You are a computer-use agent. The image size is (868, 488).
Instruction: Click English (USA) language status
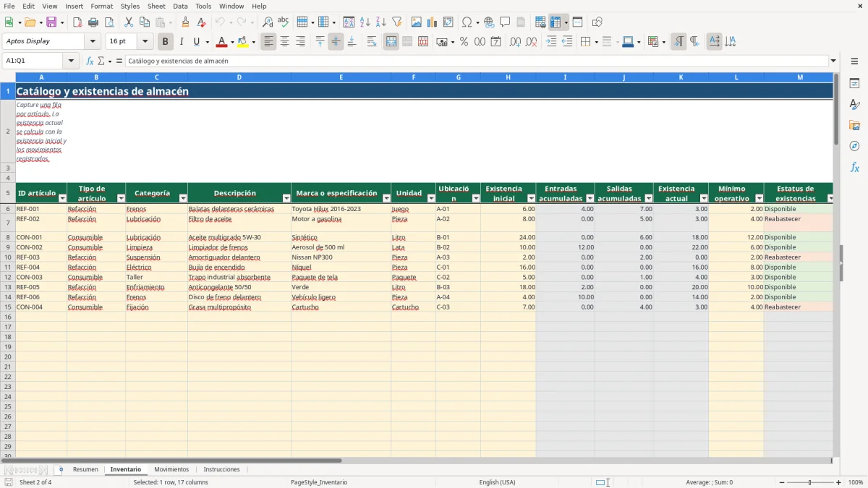coord(497,482)
